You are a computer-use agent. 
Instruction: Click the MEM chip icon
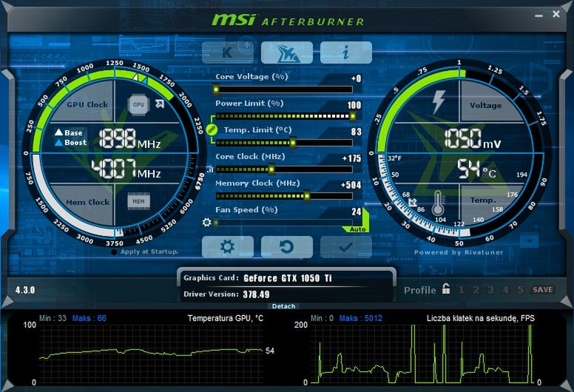tap(138, 201)
